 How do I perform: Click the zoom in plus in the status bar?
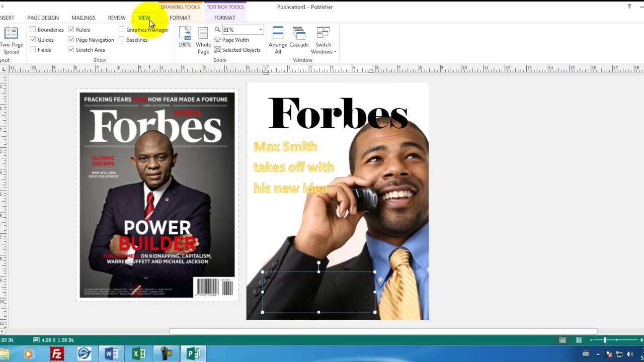click(641, 340)
